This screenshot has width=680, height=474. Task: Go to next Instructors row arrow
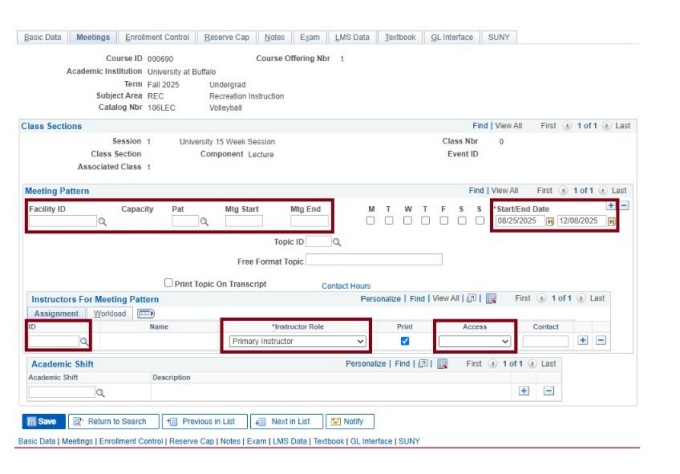pos(581,298)
